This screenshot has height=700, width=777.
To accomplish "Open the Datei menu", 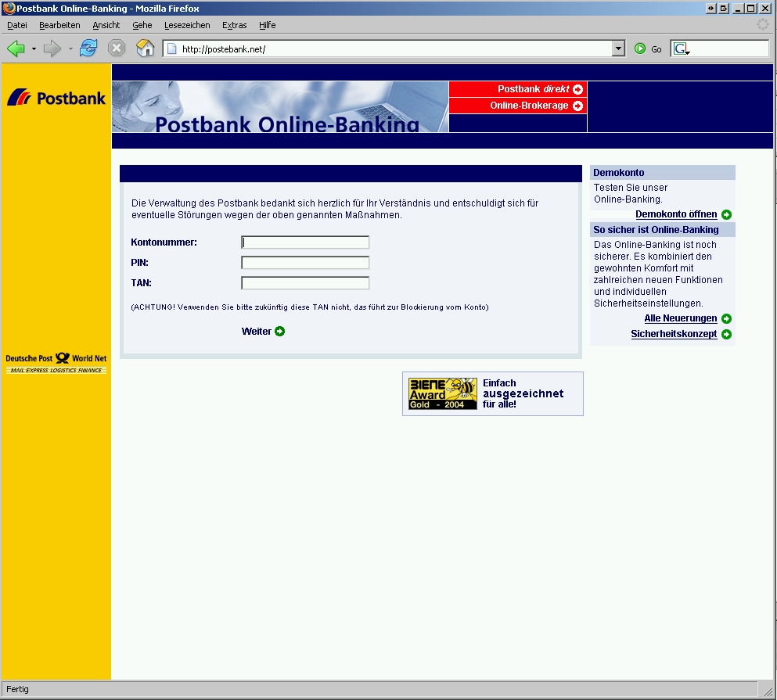I will (17, 25).
